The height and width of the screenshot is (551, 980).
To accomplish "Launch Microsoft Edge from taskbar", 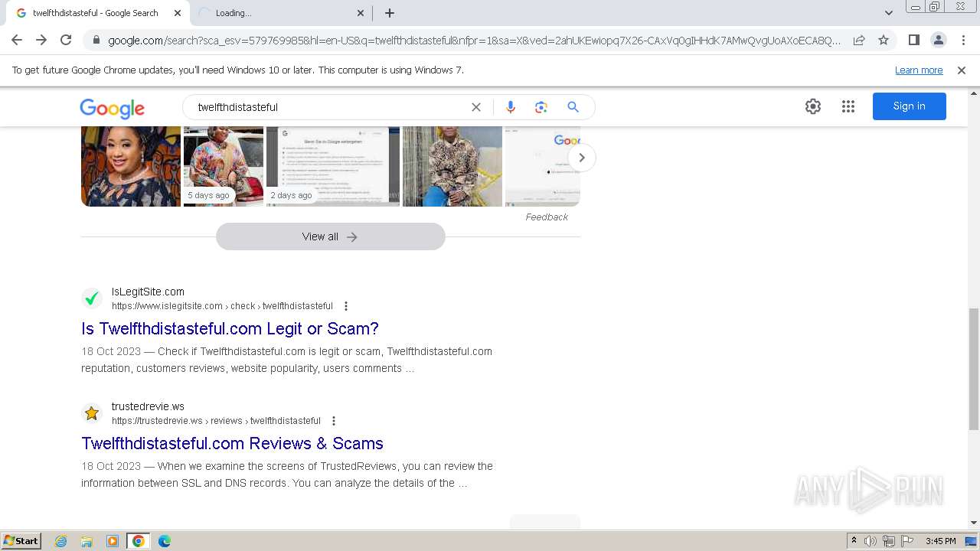I will pyautogui.click(x=165, y=541).
